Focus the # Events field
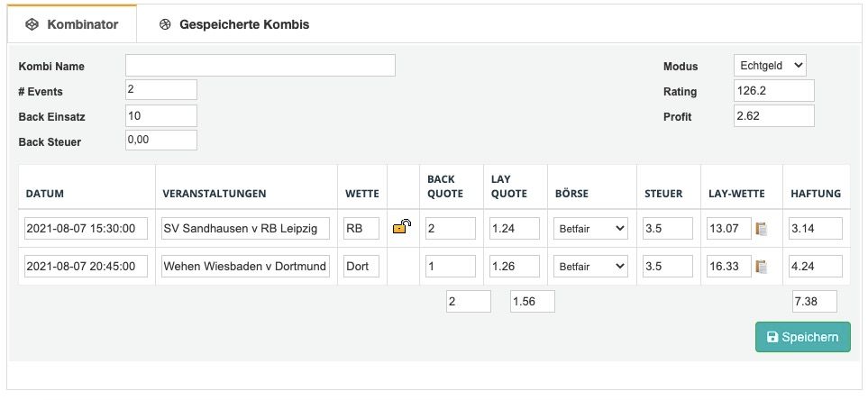The height and width of the screenshot is (400, 868). tap(161, 89)
